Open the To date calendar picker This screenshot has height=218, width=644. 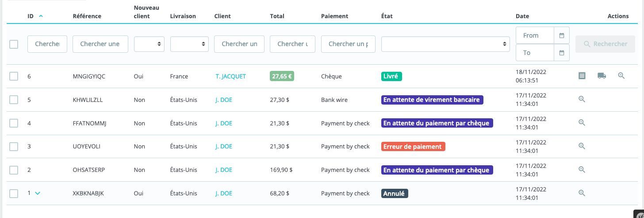pyautogui.click(x=562, y=53)
